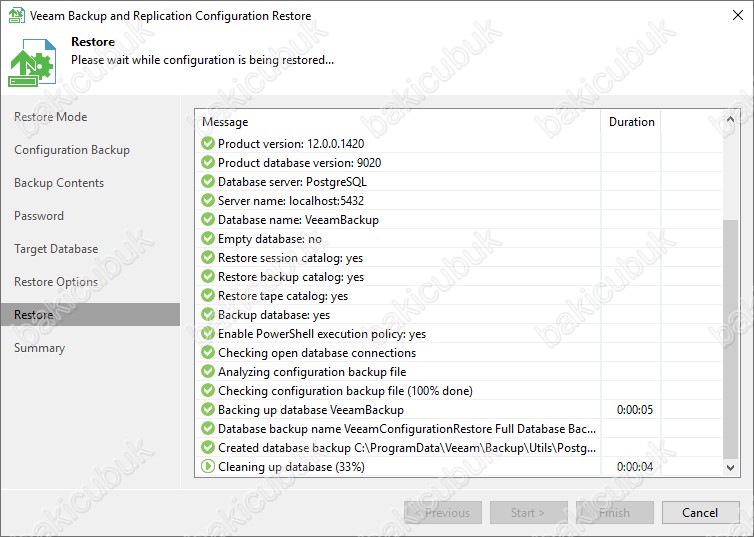Click the check icon beside Checking configuration backup file

208,390
